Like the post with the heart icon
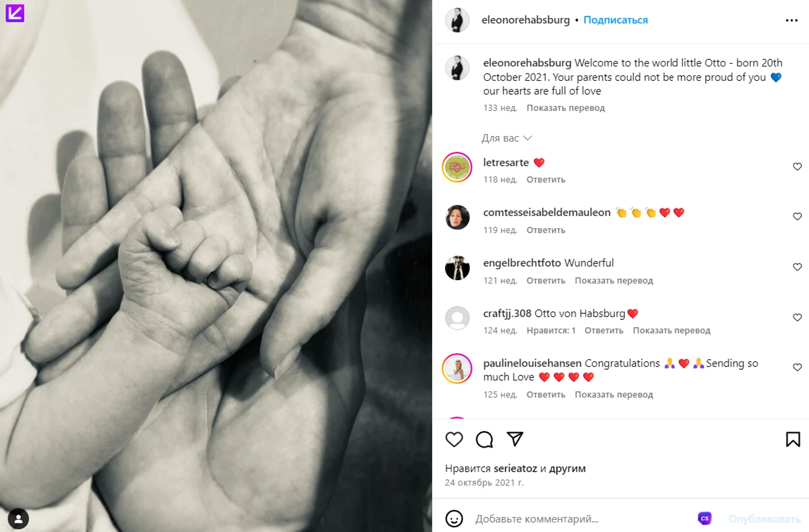 [x=454, y=440]
